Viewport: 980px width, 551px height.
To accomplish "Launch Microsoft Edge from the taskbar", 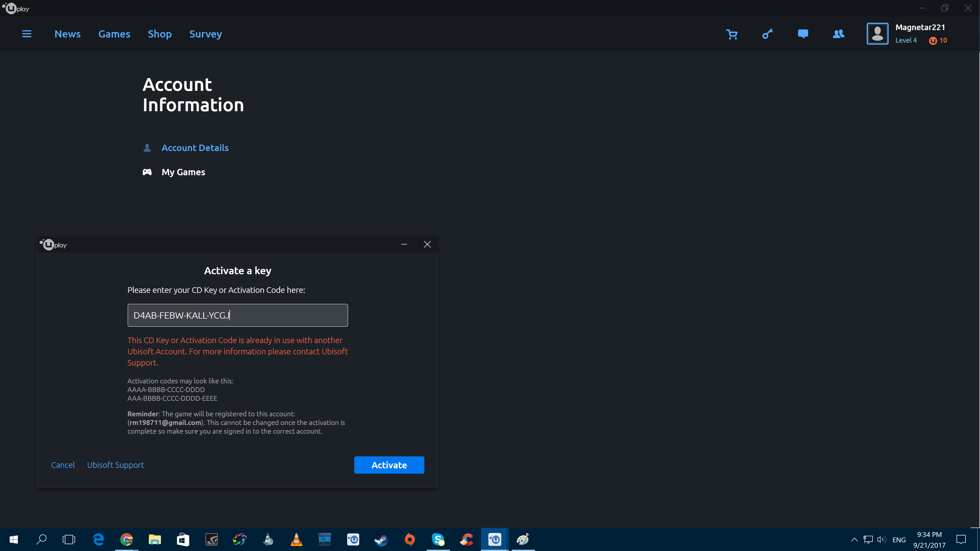I will point(98,539).
